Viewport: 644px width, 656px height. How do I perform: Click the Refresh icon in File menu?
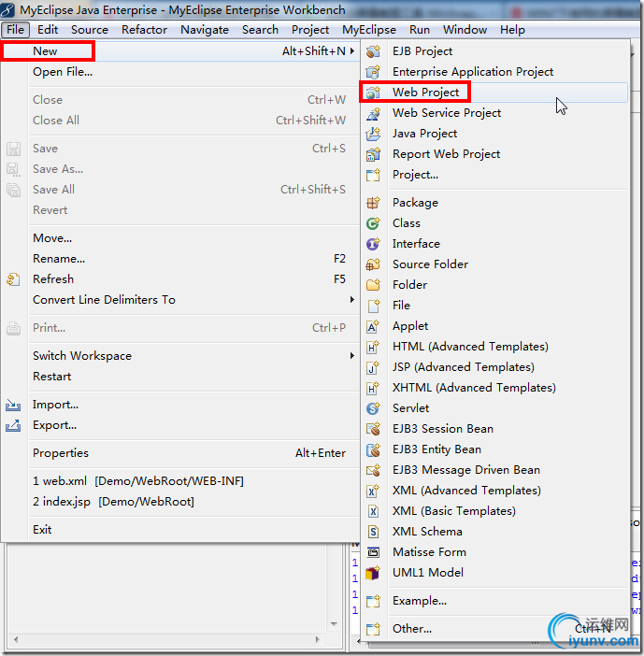(13, 279)
